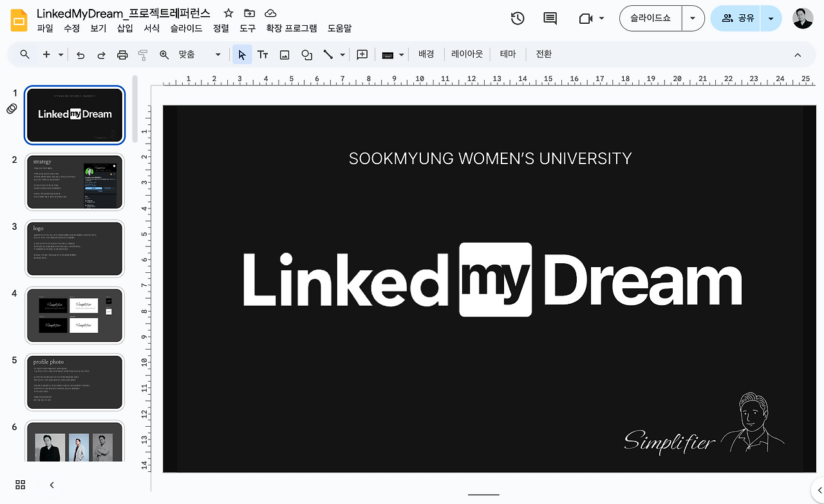Choose the select arrow cursor tool
824x504 pixels.
tap(242, 55)
